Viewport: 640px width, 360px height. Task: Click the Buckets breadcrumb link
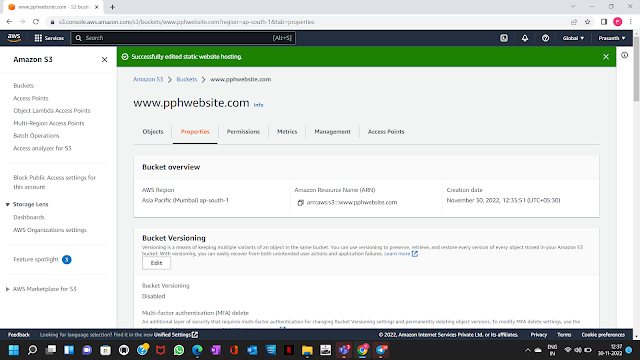coord(187,80)
